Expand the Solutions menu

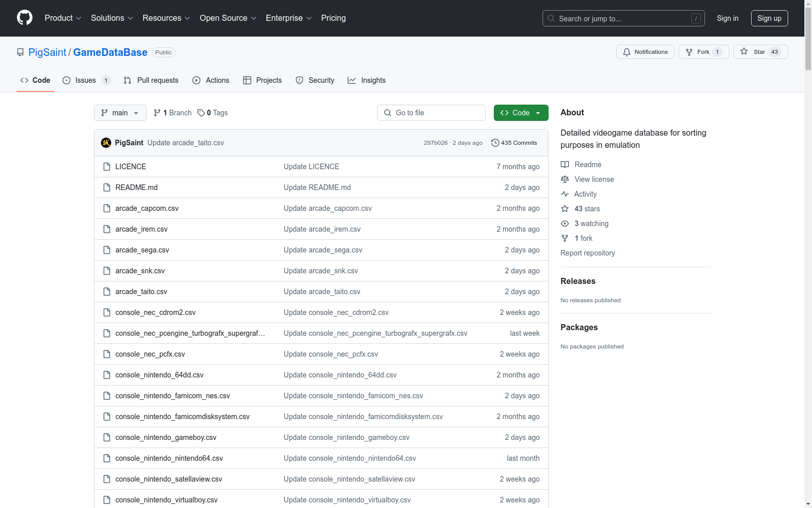point(112,18)
